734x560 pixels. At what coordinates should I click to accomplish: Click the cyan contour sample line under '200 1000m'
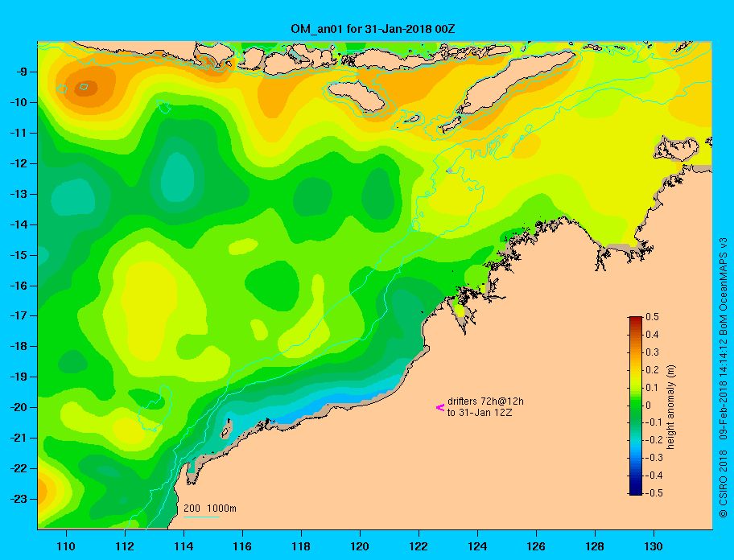click(x=202, y=517)
